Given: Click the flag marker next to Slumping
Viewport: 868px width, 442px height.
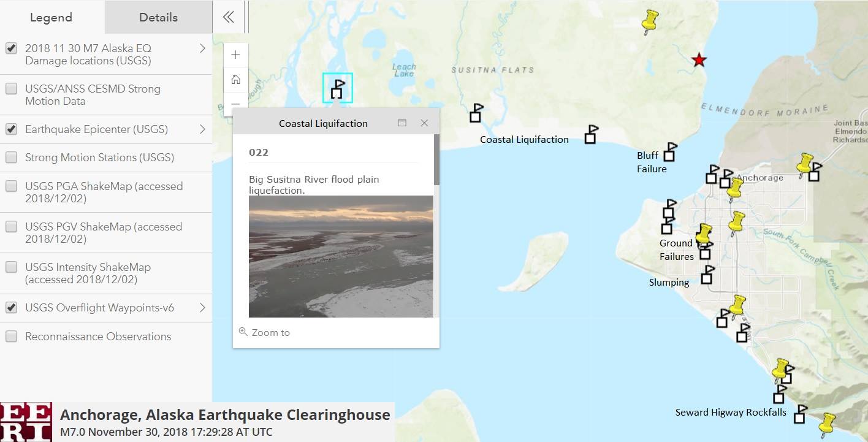Looking at the screenshot, I should point(707,275).
